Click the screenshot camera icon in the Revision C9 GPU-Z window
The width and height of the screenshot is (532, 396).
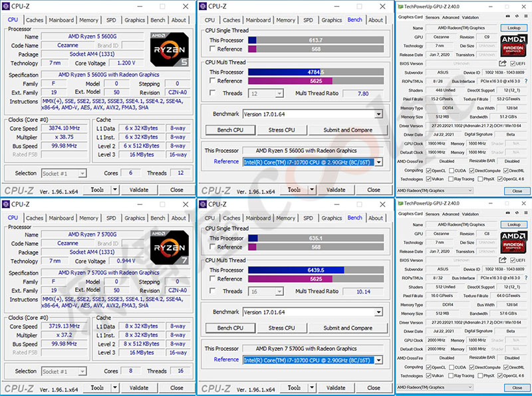click(508, 16)
